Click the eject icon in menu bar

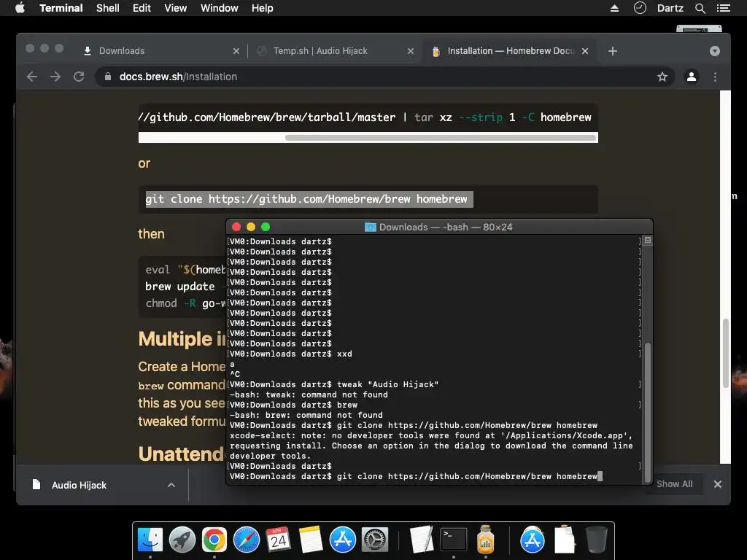click(x=614, y=8)
